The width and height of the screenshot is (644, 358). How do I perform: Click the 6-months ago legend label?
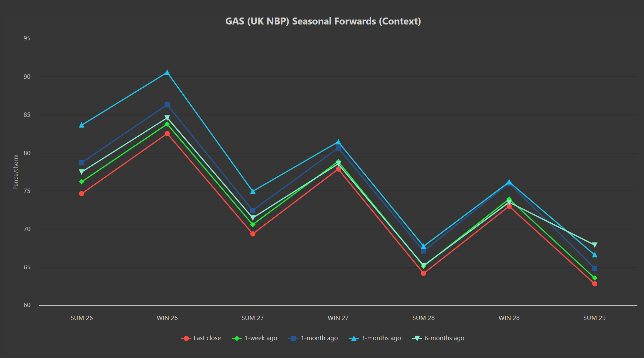(444, 338)
